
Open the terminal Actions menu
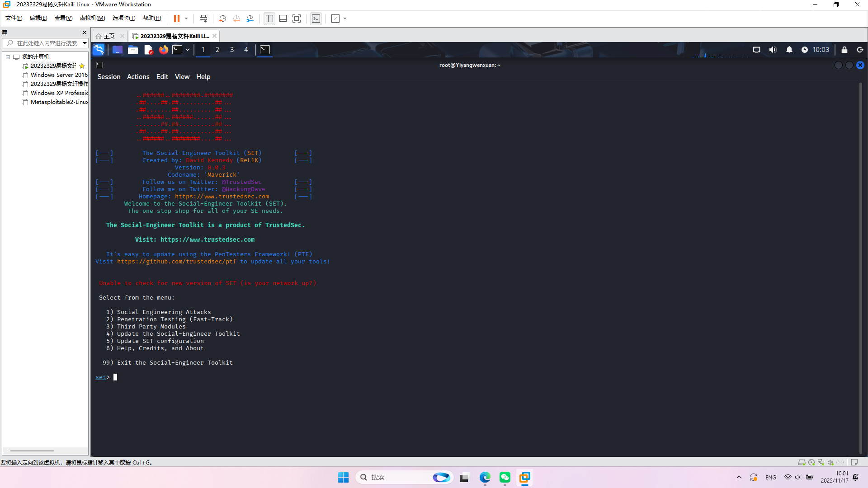138,77
